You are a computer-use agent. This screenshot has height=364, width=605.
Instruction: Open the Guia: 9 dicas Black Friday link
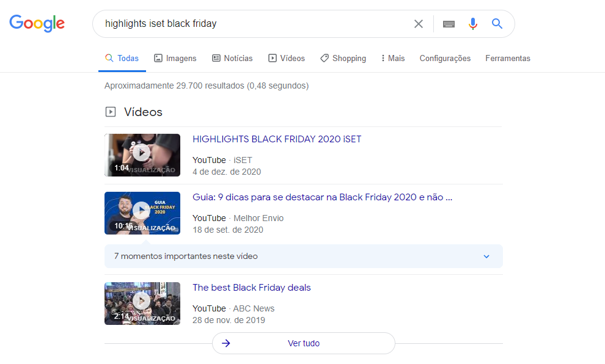[322, 197]
